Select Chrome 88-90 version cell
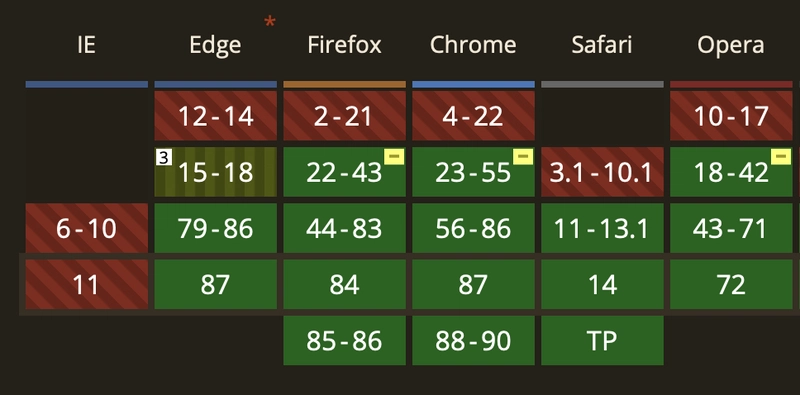This screenshot has width=800, height=395. (x=473, y=340)
